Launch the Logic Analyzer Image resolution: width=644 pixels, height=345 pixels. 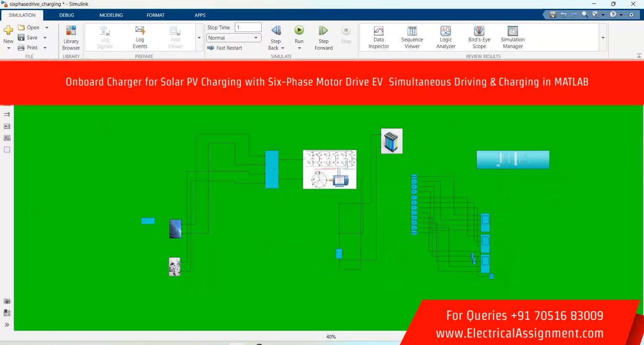(x=446, y=37)
